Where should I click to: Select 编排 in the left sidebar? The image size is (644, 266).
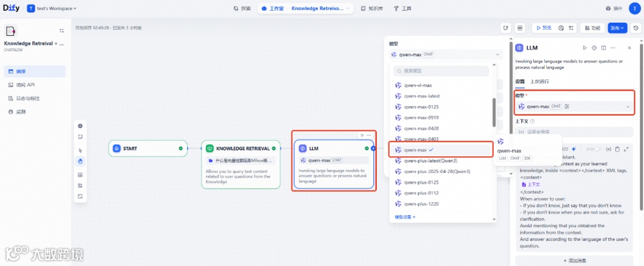[x=35, y=72]
